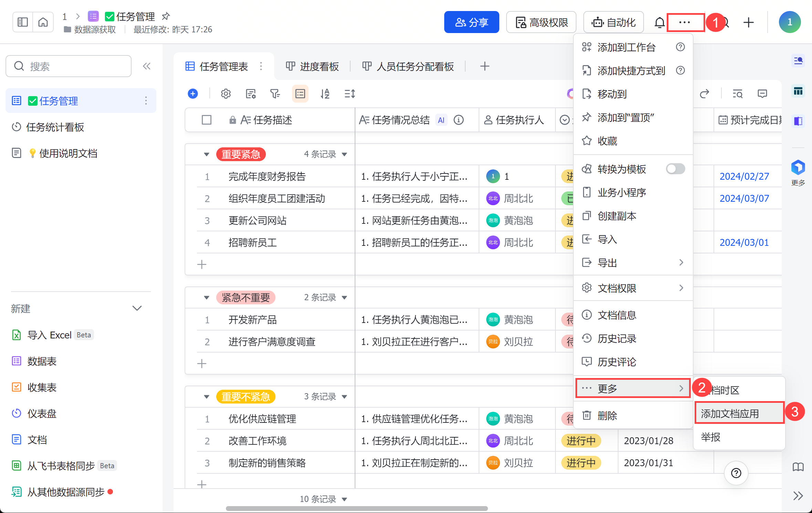Add a new record with blue plus
The width and height of the screenshot is (812, 513).
coord(193,94)
